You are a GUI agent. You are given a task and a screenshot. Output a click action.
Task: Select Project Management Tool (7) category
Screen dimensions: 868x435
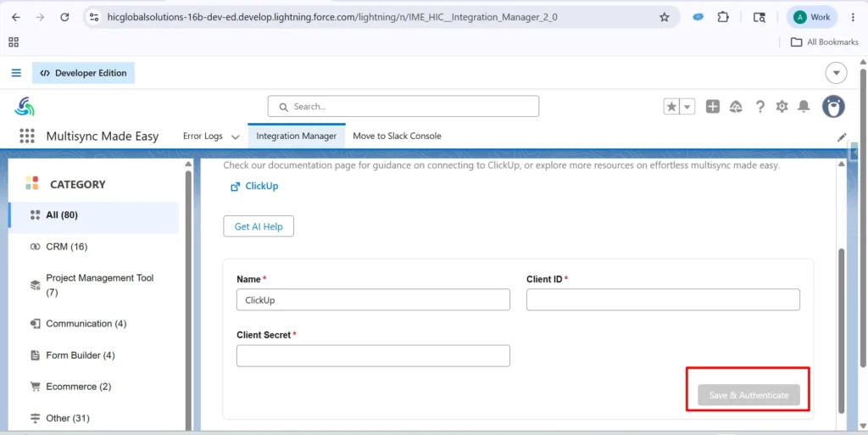tap(94, 285)
